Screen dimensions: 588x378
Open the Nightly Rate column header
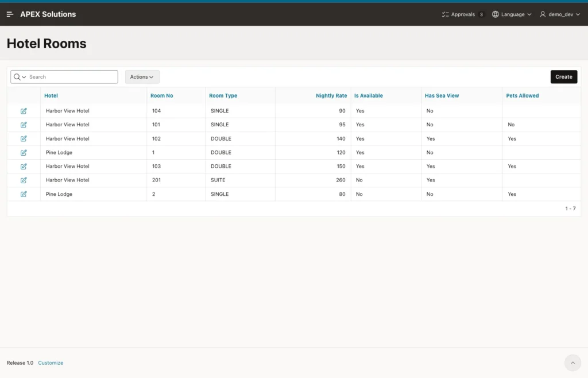click(x=331, y=95)
